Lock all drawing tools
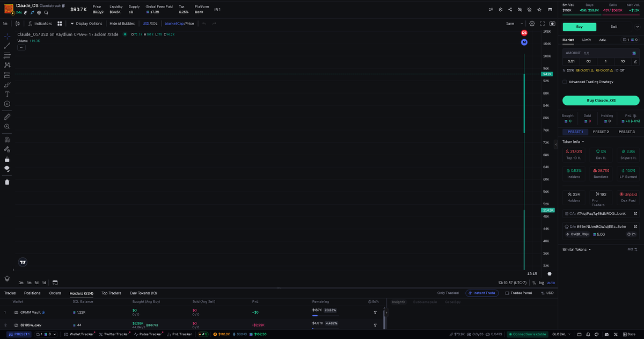This screenshot has width=644, height=339. pos(7,159)
